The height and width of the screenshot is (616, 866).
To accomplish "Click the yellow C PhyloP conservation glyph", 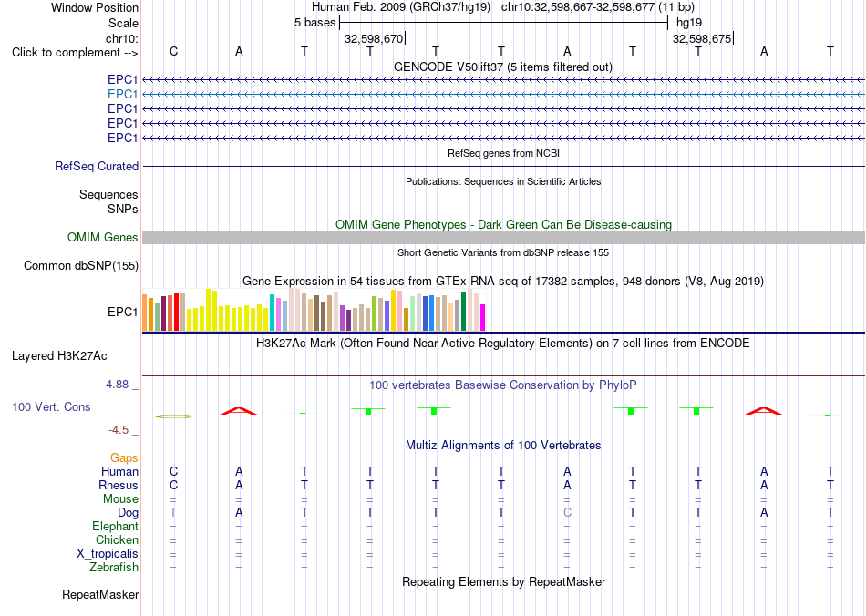I will (x=173, y=416).
